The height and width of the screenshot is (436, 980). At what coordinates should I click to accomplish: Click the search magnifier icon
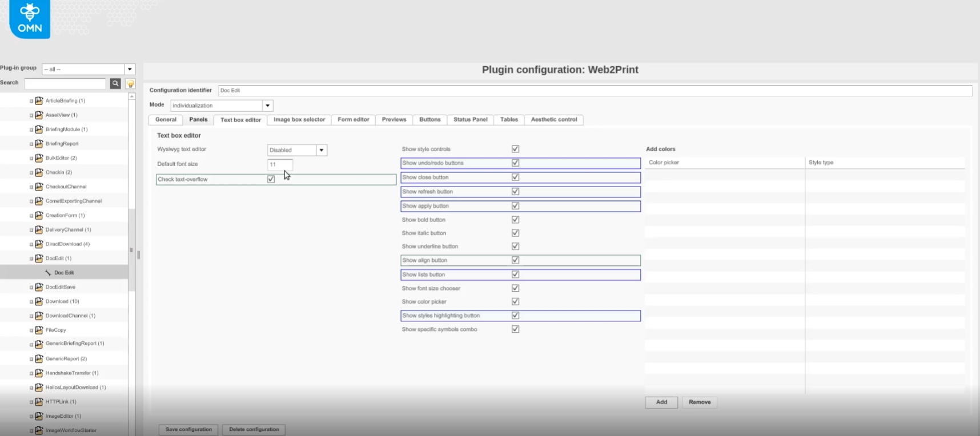115,83
